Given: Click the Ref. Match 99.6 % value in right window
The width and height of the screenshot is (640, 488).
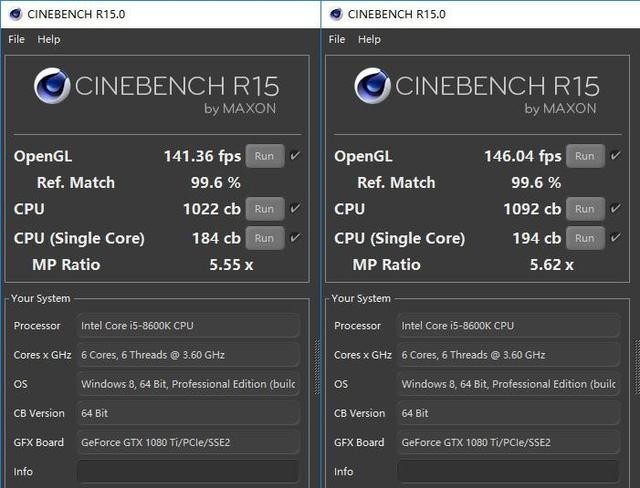Looking at the screenshot, I should (x=536, y=183).
